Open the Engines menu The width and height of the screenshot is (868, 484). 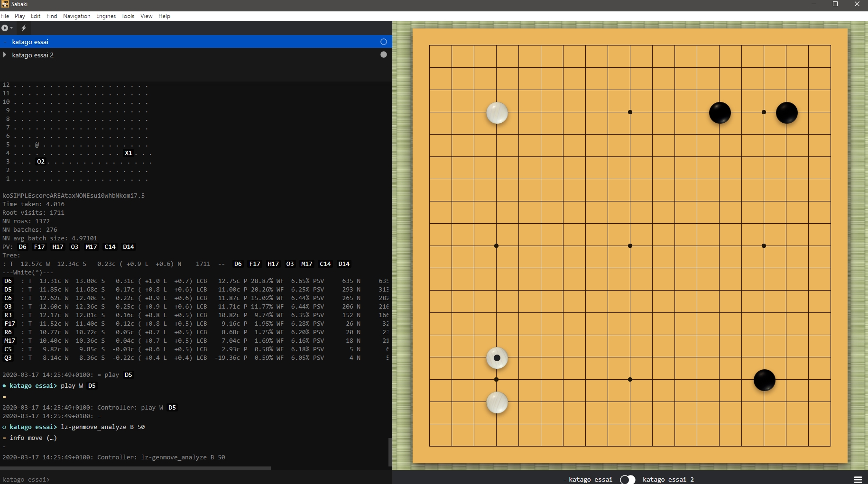106,16
